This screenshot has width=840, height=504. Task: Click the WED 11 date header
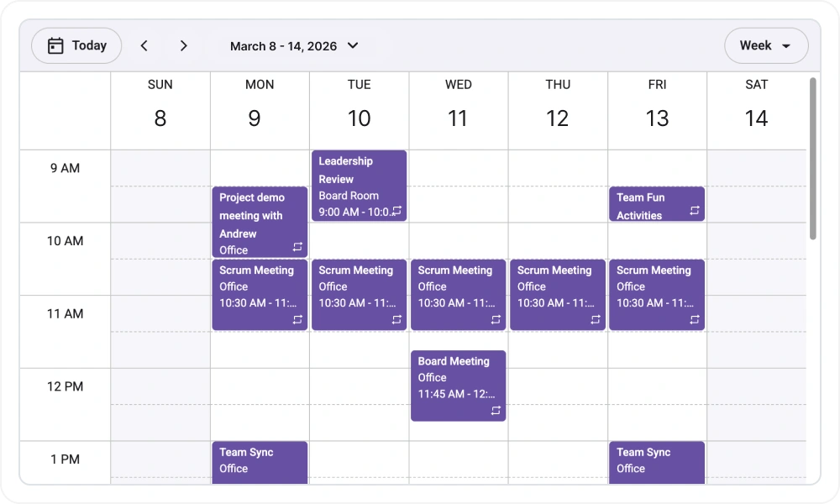click(x=458, y=105)
